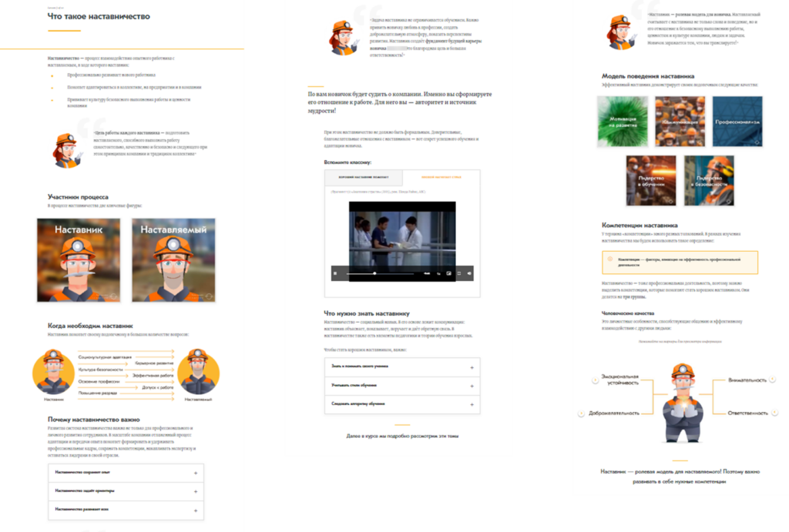Click the «Доброжелательность» label
Viewport: 789px width, 532px height.
tap(614, 413)
